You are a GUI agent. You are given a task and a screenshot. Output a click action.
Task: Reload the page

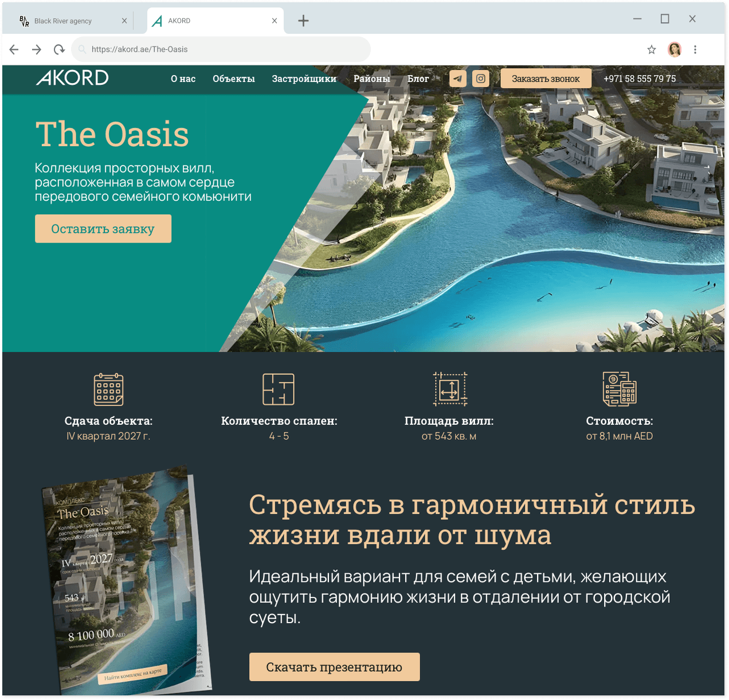pos(59,50)
